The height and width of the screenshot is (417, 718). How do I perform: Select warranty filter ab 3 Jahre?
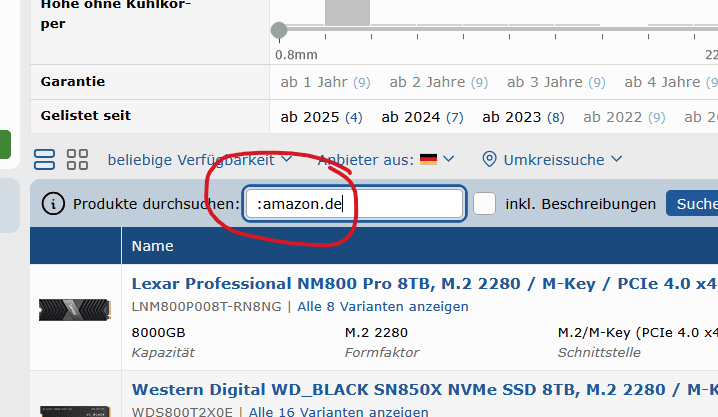tap(556, 82)
